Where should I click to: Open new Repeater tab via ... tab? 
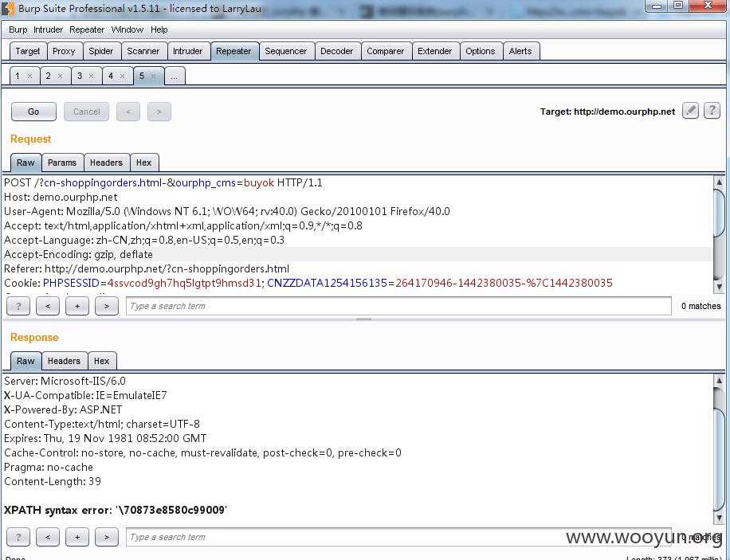point(174,76)
